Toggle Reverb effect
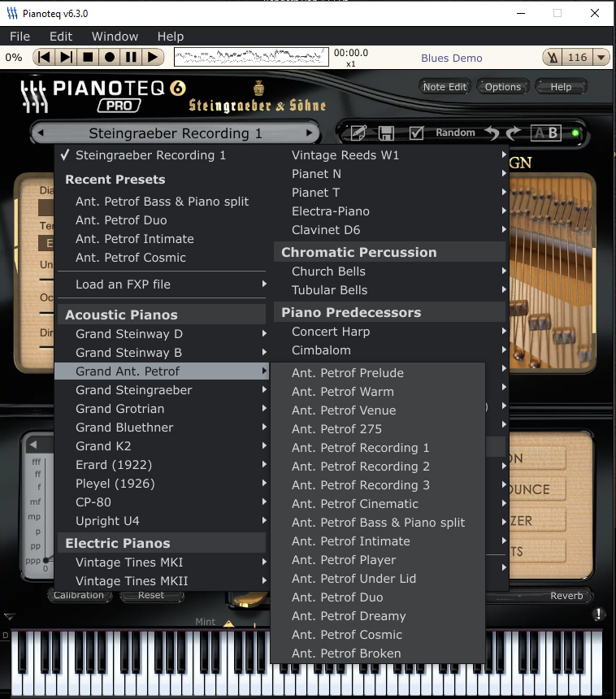This screenshot has width=616, height=699. (566, 596)
